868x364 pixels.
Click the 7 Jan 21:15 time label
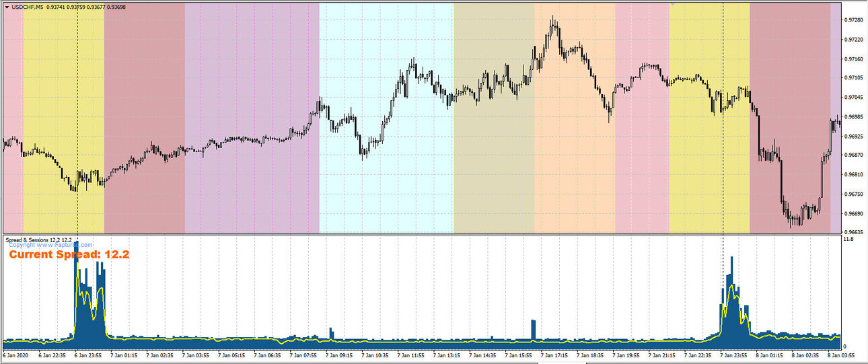(x=661, y=355)
